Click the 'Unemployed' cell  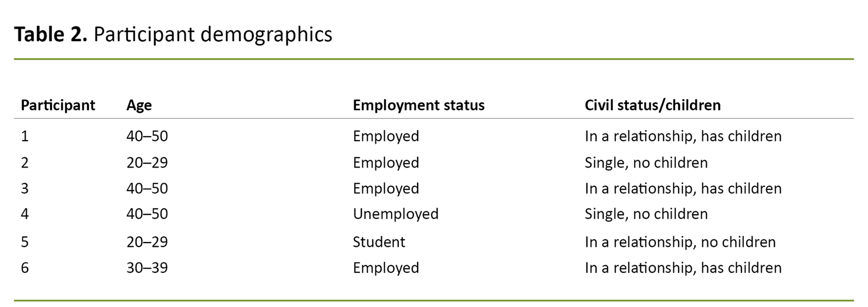(x=395, y=214)
